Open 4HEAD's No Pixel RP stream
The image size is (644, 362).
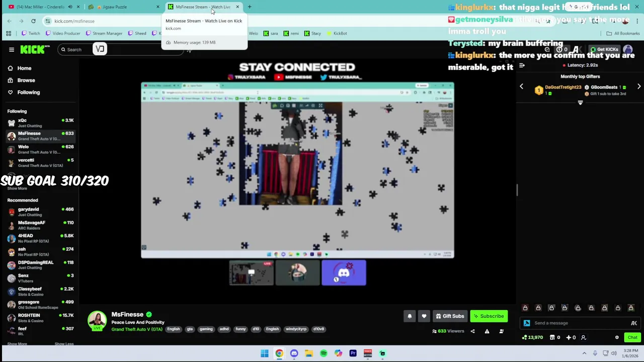pyautogui.click(x=40, y=238)
